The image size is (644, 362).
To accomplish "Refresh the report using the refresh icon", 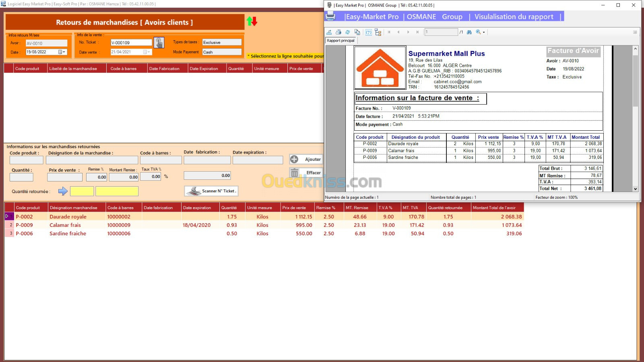I will coord(348,32).
